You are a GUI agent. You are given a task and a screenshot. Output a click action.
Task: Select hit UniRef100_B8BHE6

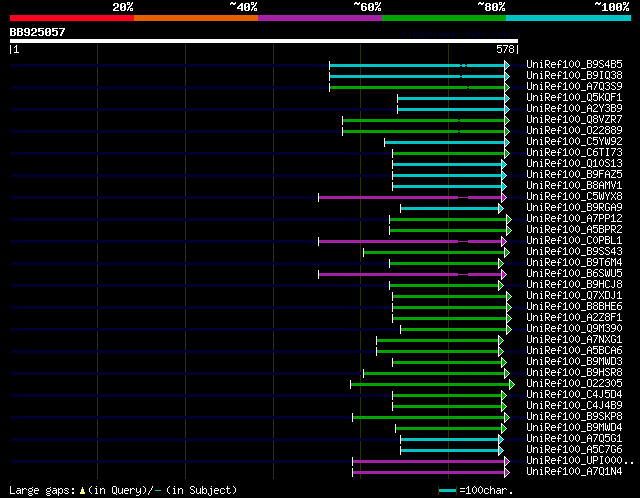[574, 307]
